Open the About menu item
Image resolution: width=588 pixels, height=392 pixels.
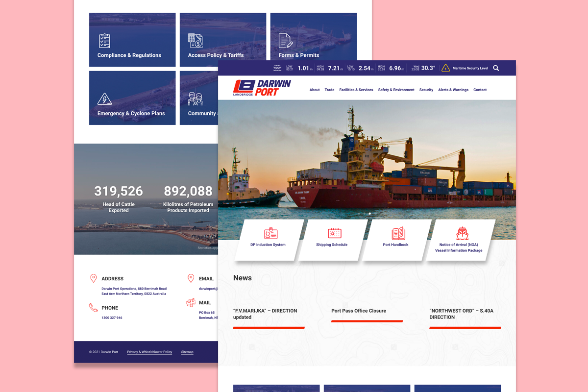pos(315,90)
